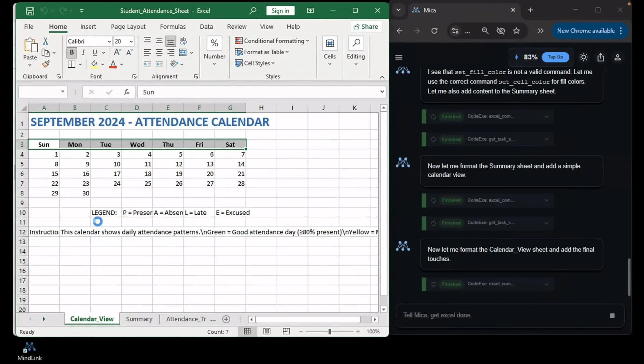Click the Mica share icon
Screen dimensions: 644x364
[601, 57]
